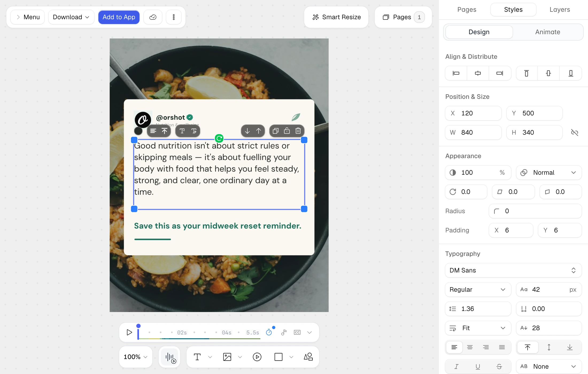Screen dimensions: 588x374
Task: Set text alignment to center
Action: [470, 347]
